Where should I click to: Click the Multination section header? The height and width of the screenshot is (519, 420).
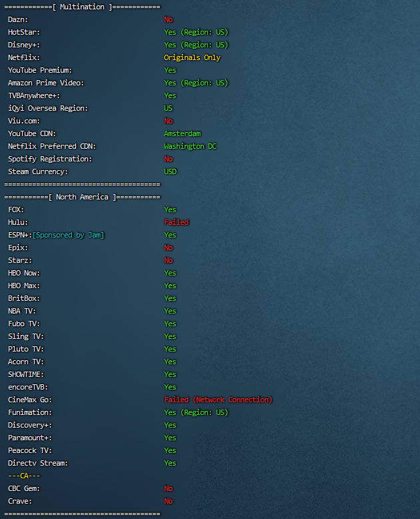[x=82, y=7]
